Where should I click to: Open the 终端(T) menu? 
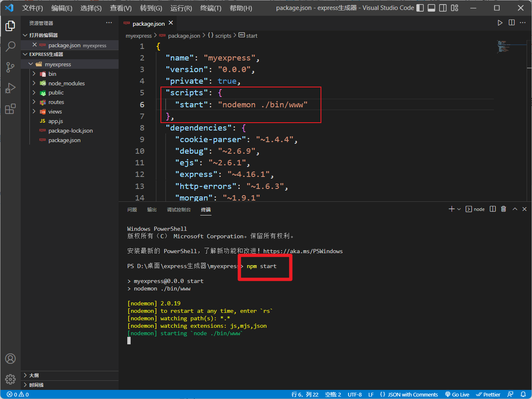click(x=211, y=8)
